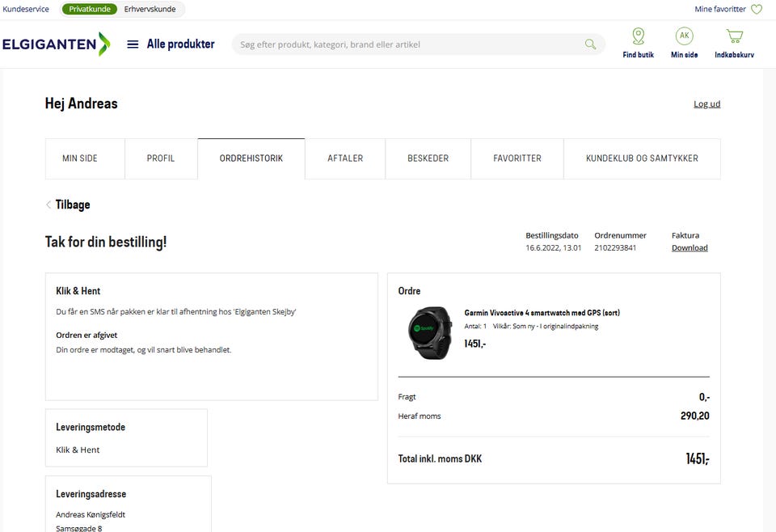Click the Andreas Kønigsfeldt address name

click(91, 515)
